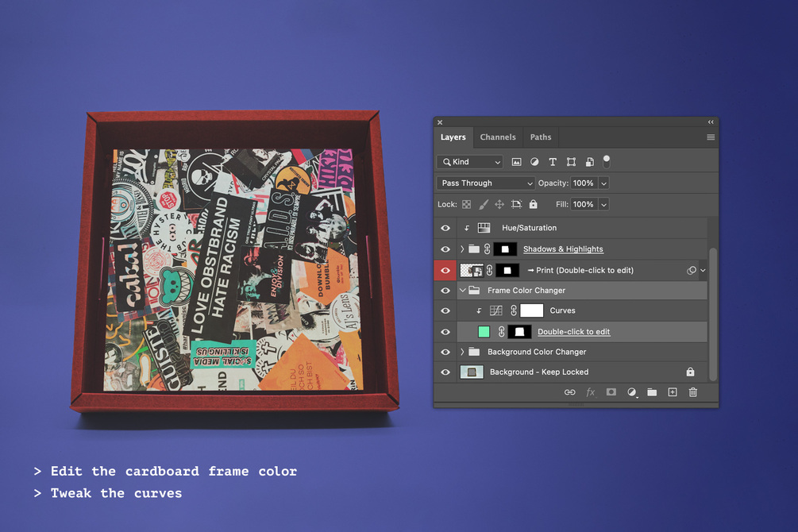The height and width of the screenshot is (532, 798).
Task: Click Fill 100% value field
Action: [x=584, y=204]
